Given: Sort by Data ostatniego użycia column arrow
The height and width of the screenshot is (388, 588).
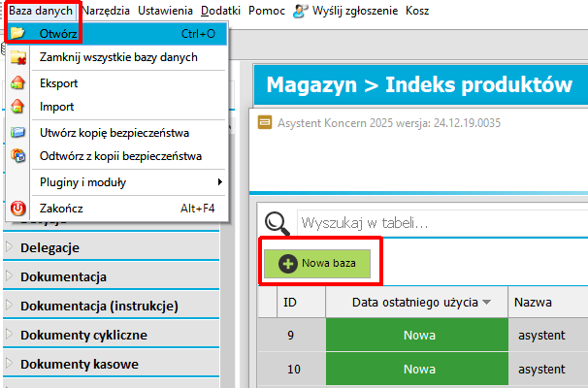Looking at the screenshot, I should [487, 302].
